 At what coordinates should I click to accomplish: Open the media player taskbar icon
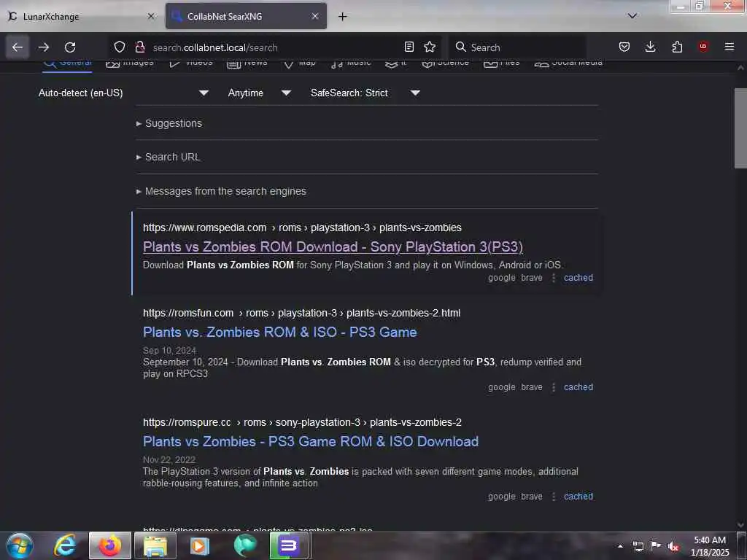click(x=200, y=545)
